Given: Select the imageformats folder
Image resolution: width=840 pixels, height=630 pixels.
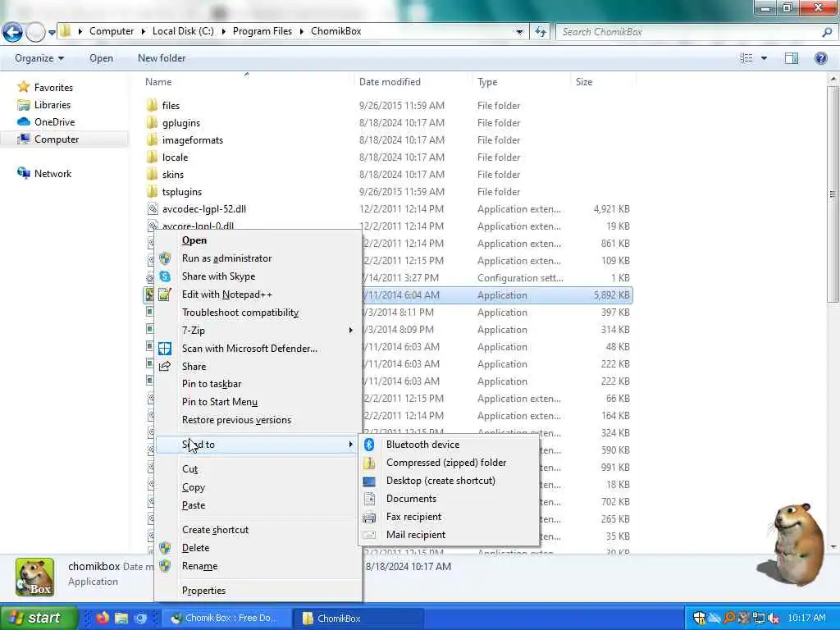Looking at the screenshot, I should click(x=192, y=139).
